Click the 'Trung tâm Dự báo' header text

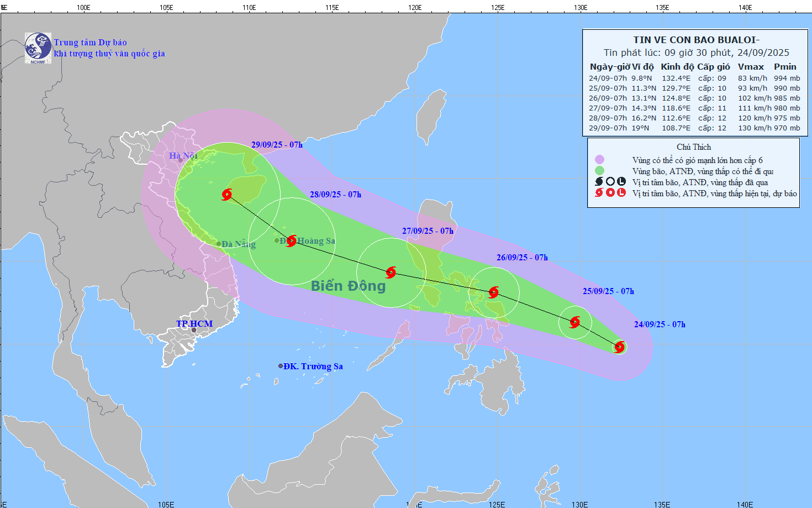click(91, 43)
